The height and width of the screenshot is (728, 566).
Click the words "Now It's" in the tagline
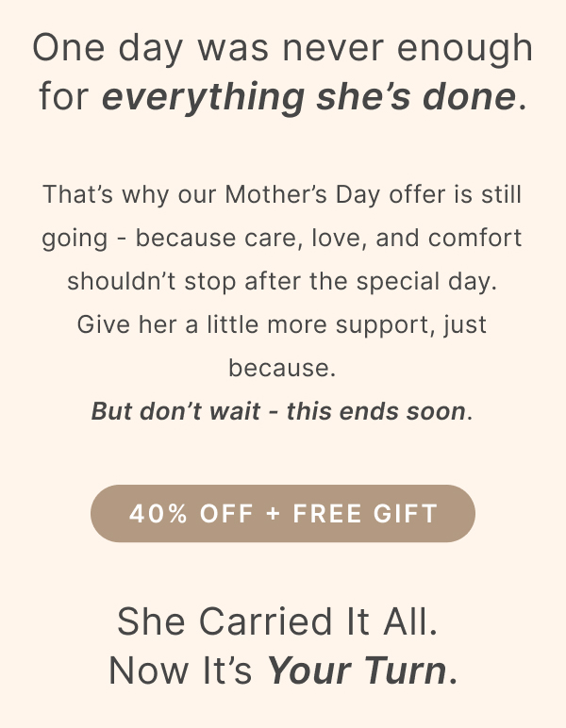(x=180, y=670)
